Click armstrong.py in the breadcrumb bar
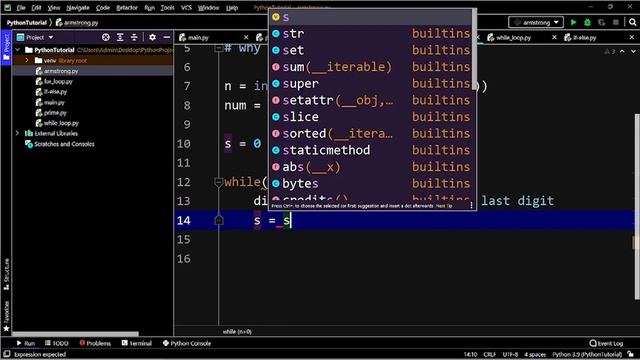This screenshot has width=640, height=360. [77, 22]
